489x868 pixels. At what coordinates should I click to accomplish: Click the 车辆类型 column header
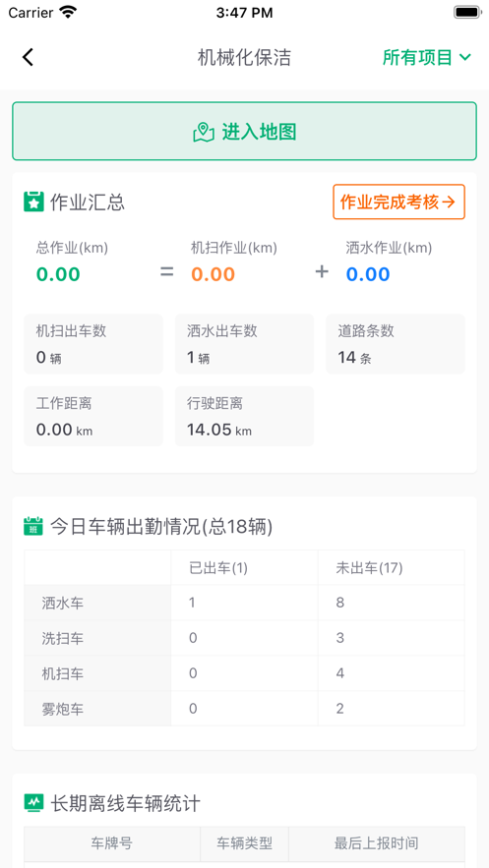point(244,843)
